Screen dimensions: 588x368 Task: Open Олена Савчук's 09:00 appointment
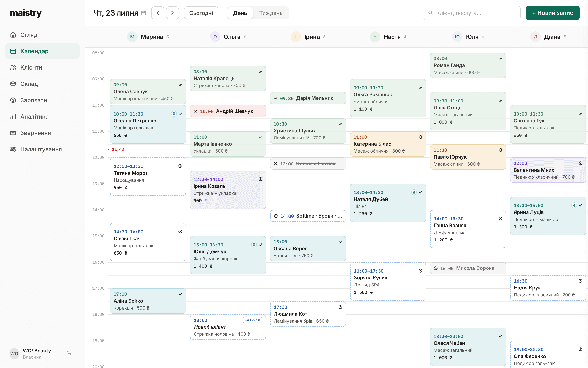point(148,92)
